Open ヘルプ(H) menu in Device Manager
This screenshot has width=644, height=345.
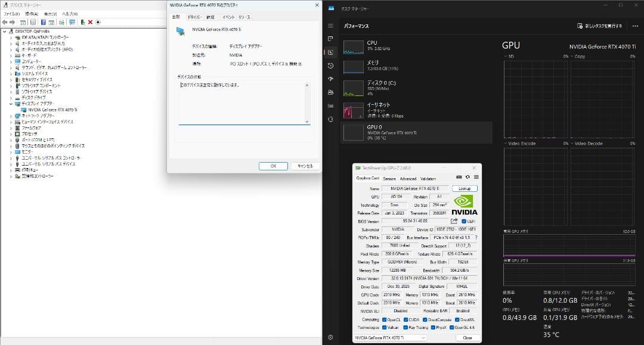point(70,14)
